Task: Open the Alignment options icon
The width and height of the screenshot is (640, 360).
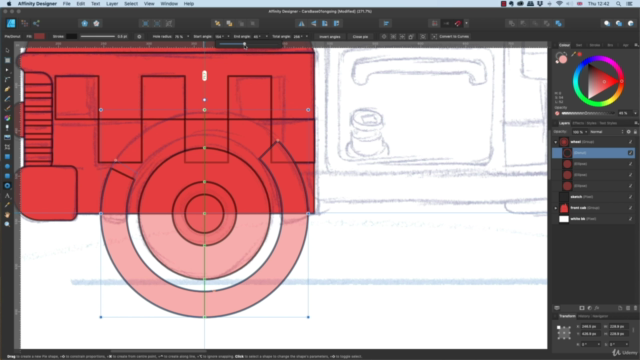Action: 386,24
